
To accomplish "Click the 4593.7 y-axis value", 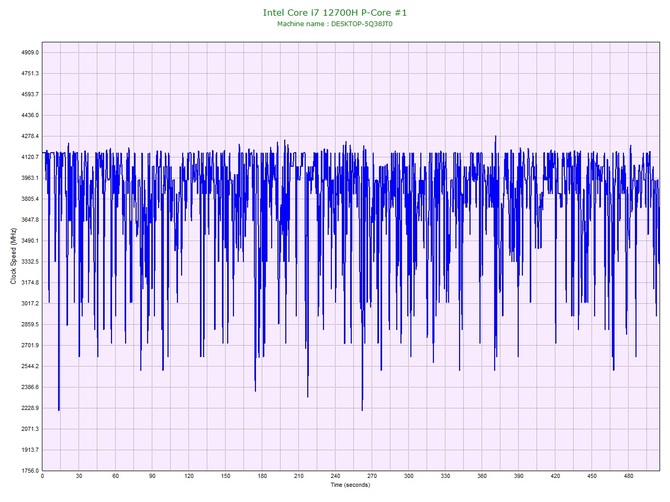I will pyautogui.click(x=30, y=94).
